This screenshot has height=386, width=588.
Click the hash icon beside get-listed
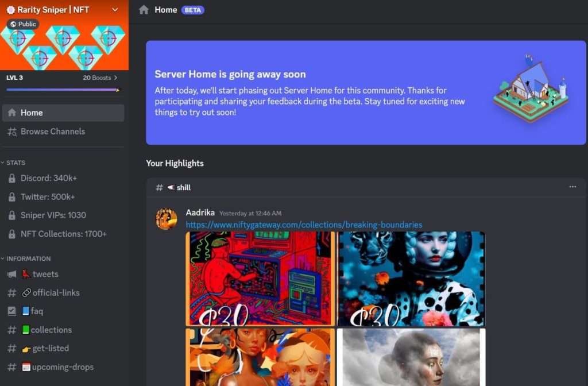[x=12, y=349]
